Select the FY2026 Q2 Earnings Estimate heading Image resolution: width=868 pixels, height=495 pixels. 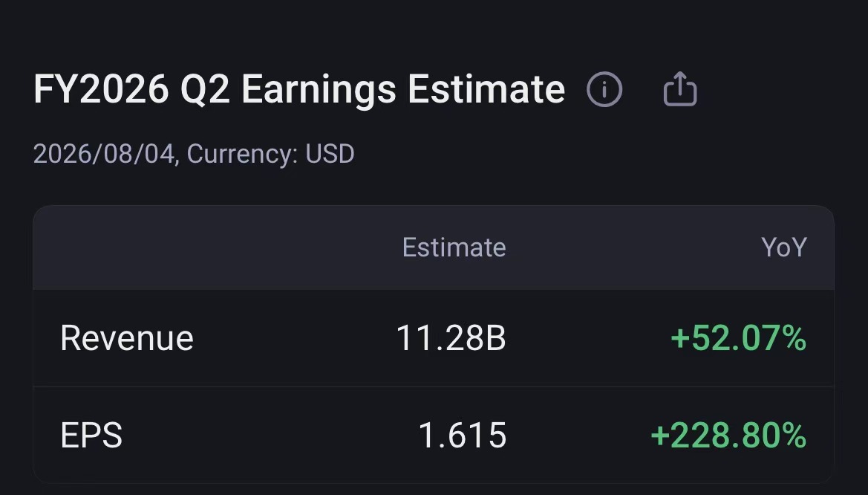pyautogui.click(x=299, y=89)
